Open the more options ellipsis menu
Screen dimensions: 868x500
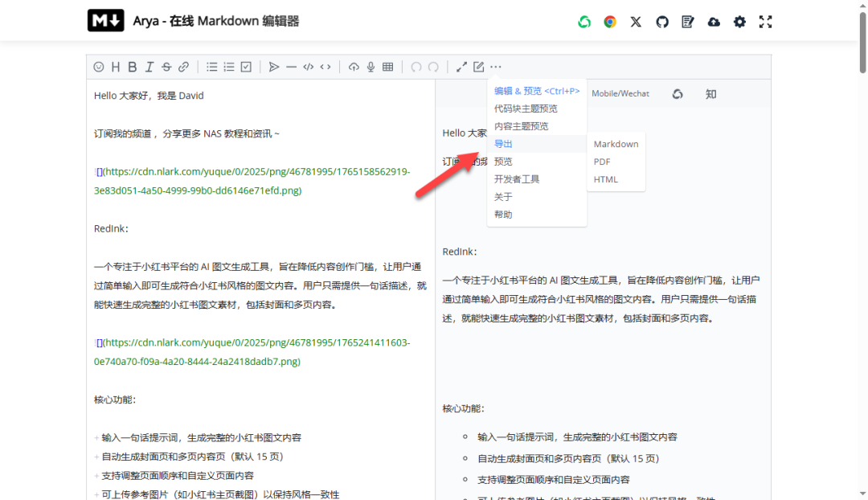point(496,67)
